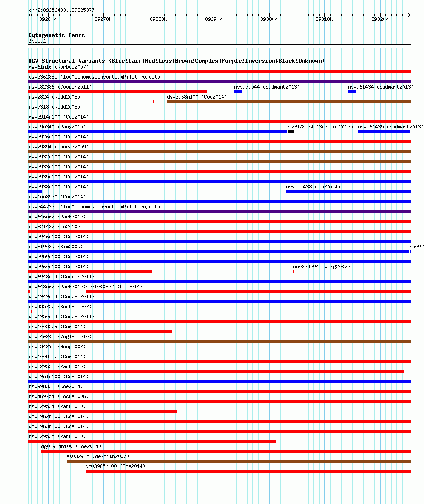Open nsv1000837 (Coe2014) label
This screenshot has width=424, height=504.
tap(114, 286)
